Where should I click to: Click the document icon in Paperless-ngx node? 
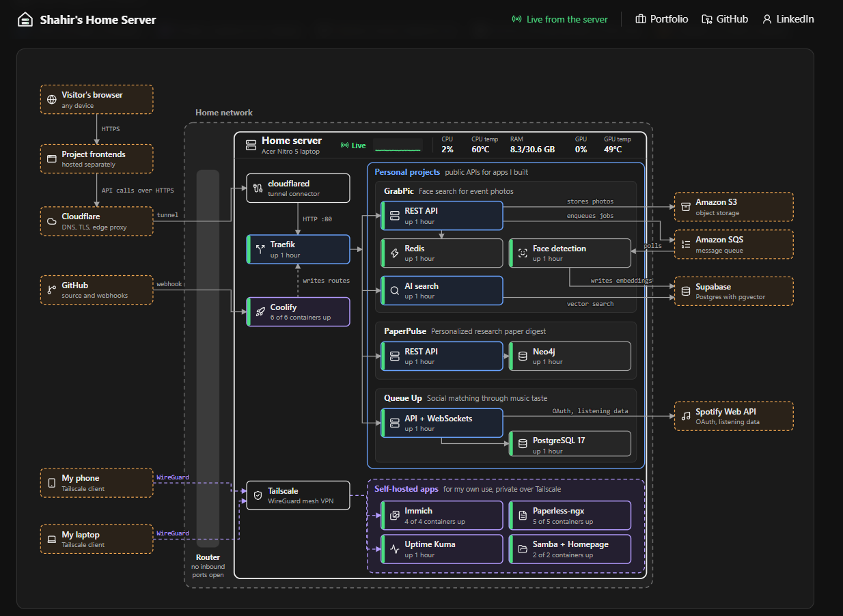coord(523,516)
